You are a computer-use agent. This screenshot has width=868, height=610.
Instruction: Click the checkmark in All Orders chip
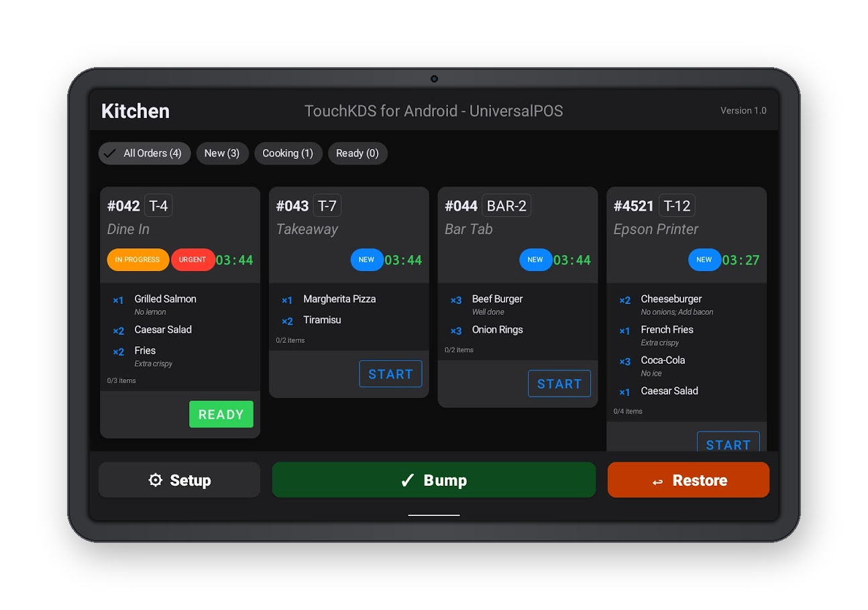coord(109,154)
